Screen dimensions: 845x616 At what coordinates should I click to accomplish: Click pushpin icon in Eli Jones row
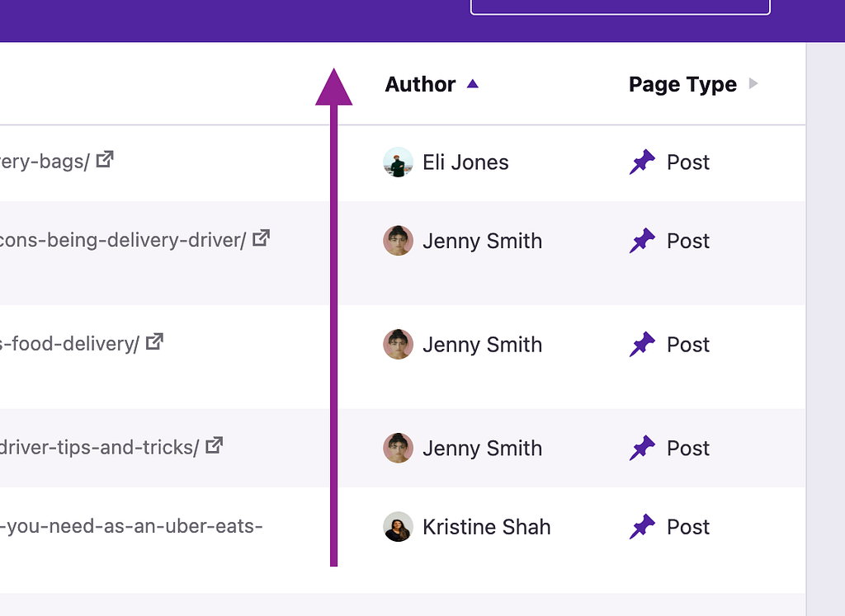click(642, 162)
